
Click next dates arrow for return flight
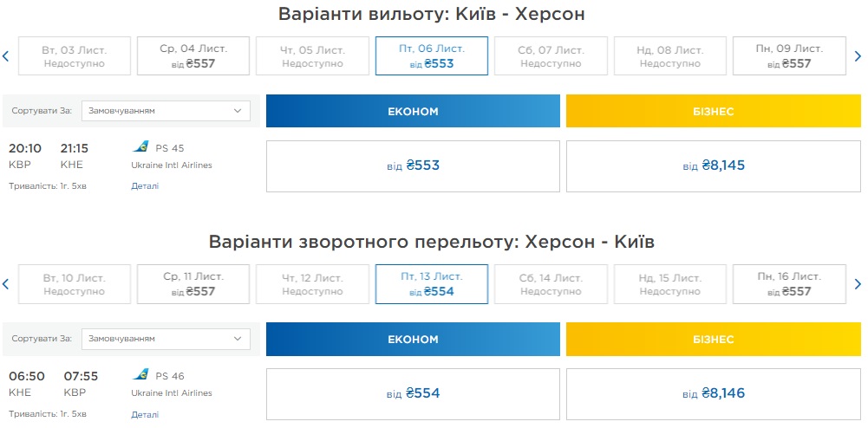[858, 284]
